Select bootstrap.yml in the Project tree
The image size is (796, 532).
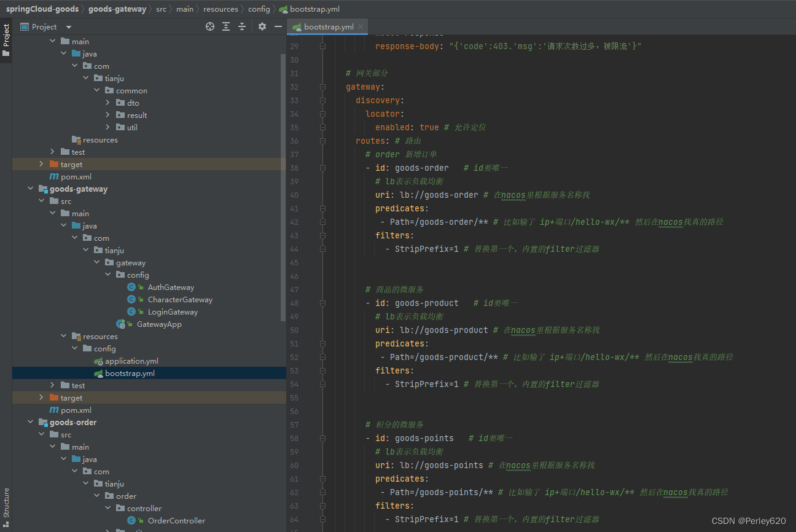[149, 373]
